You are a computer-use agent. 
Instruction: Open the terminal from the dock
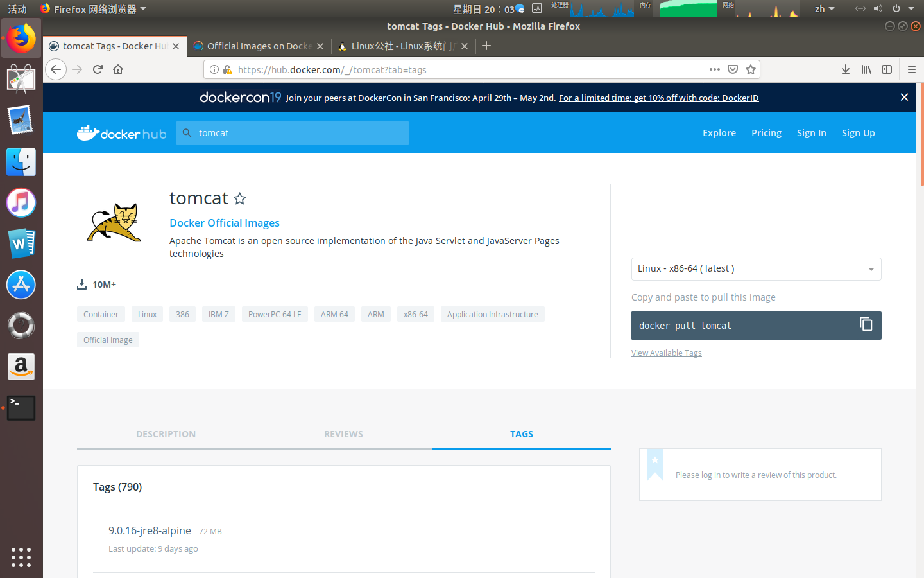click(x=21, y=408)
